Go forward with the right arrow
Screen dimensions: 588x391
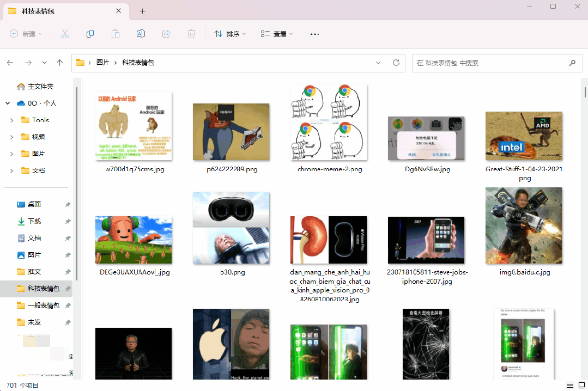coord(28,63)
